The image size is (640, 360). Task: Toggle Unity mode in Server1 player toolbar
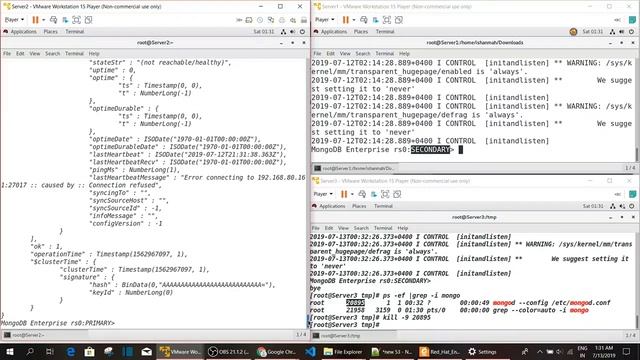coord(398,20)
